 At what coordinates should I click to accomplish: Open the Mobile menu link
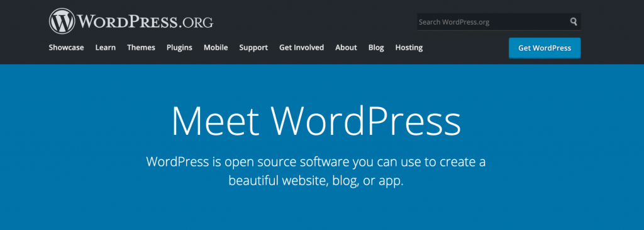(216, 47)
